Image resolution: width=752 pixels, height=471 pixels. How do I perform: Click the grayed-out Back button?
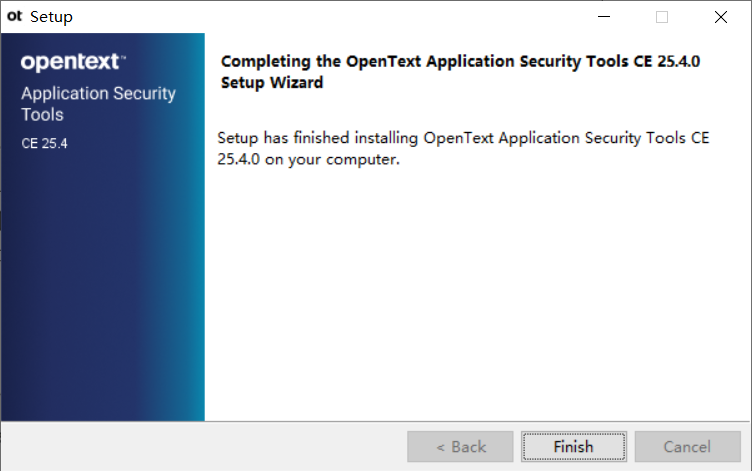pos(460,447)
